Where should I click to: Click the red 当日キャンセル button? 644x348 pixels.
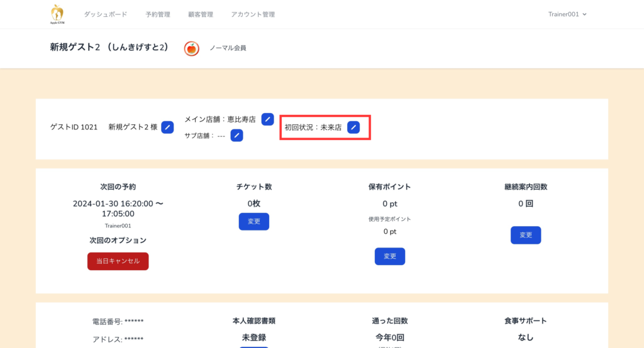point(118,261)
